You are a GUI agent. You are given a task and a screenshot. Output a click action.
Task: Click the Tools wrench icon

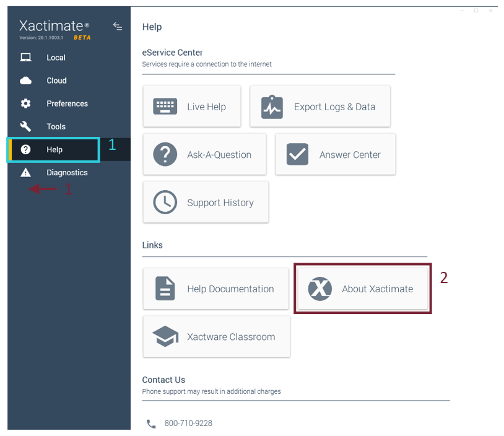[26, 126]
